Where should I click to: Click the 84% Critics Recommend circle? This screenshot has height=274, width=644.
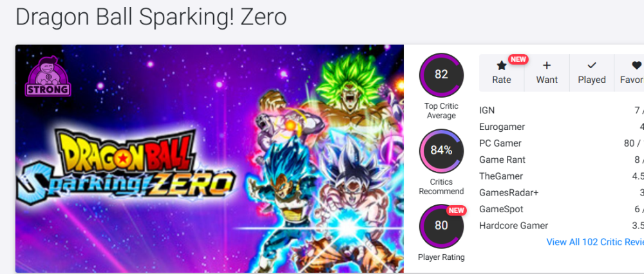[441, 151]
